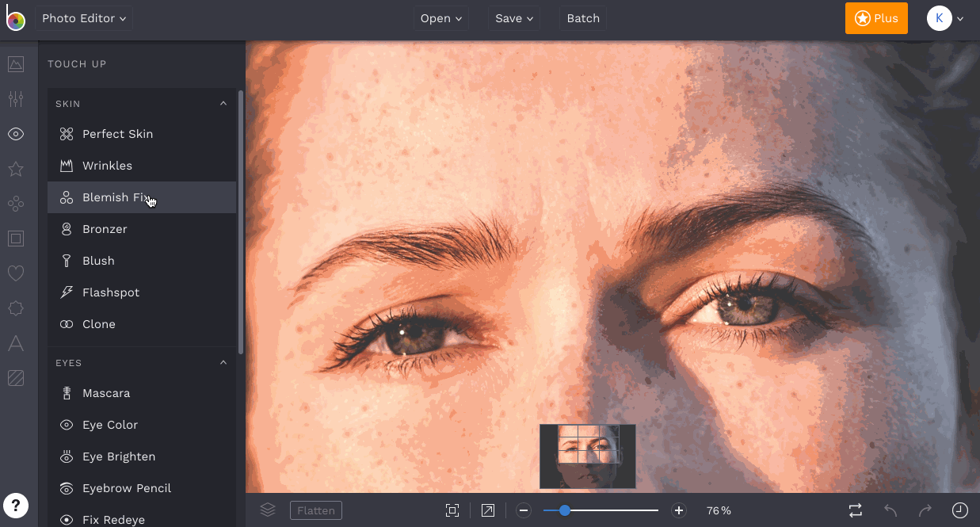Open the Image Manager sidebar icon
This screenshot has width=980, height=527.
16,64
